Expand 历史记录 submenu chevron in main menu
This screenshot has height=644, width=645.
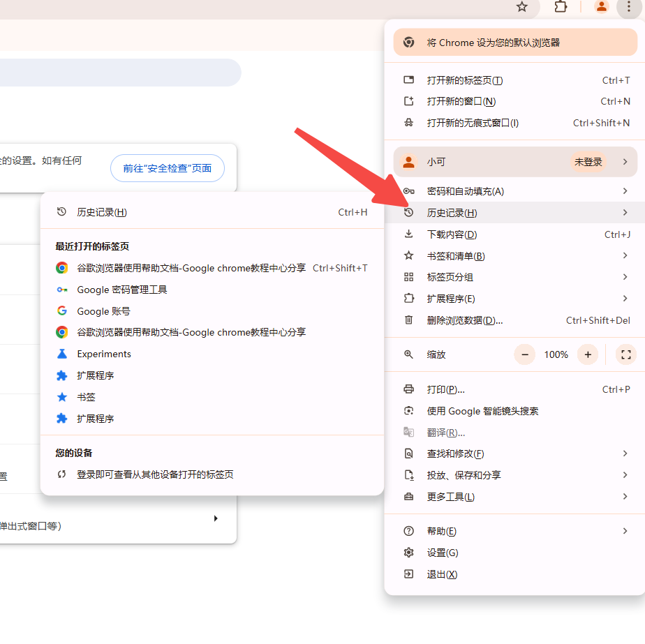click(x=625, y=213)
